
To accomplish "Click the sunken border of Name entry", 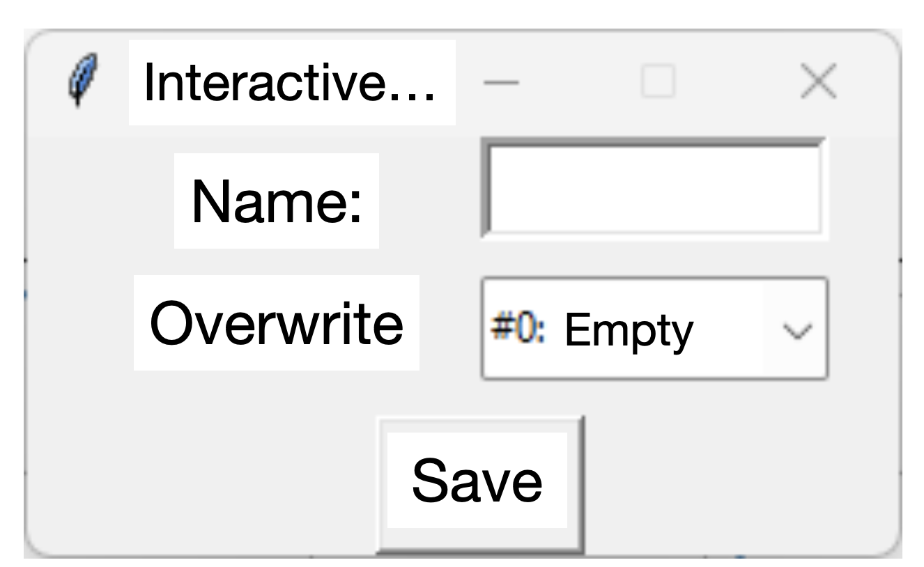I will click(x=654, y=143).
